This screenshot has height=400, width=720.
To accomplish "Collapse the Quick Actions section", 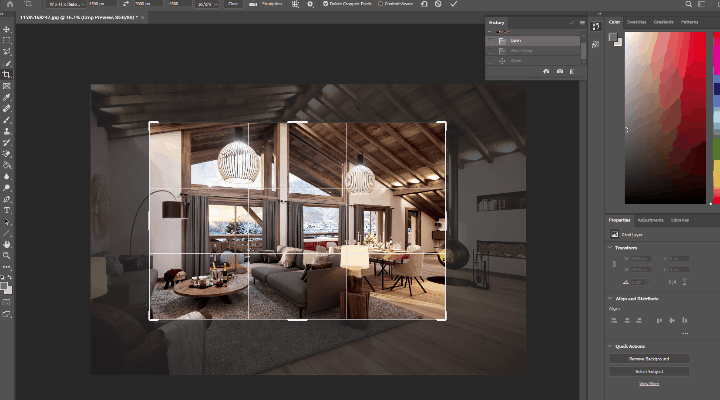I will [611, 346].
